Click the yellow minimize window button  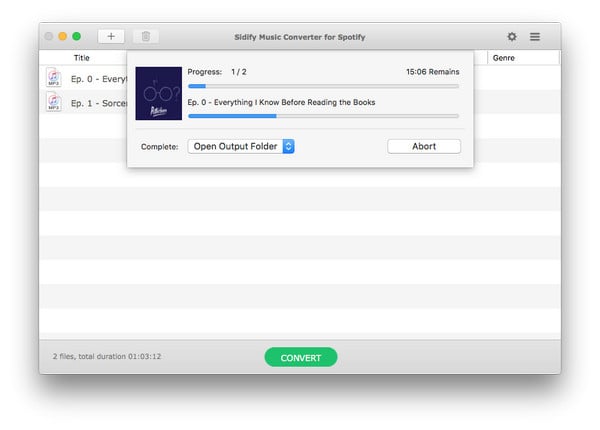coord(62,36)
